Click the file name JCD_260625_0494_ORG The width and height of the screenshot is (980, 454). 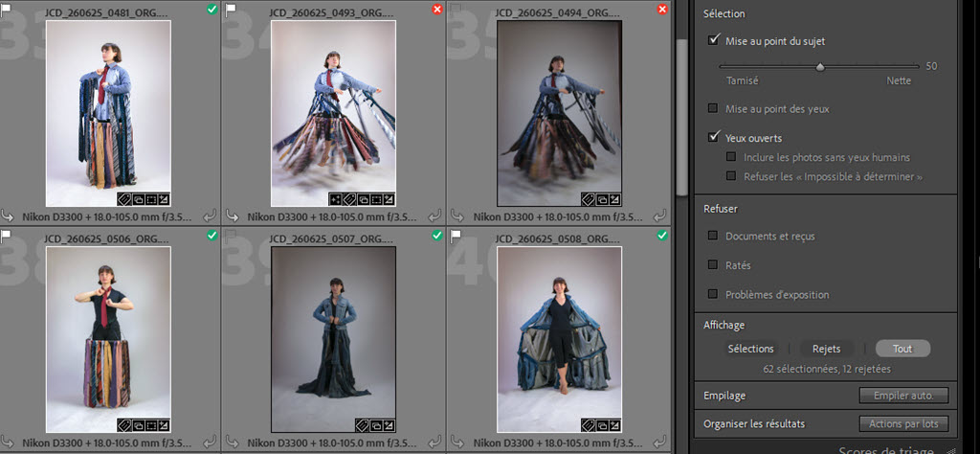559,12
